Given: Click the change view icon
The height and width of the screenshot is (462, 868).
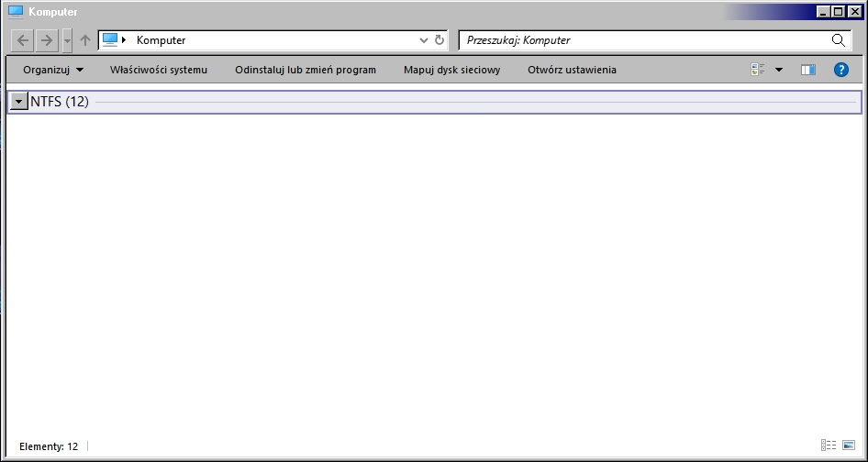Looking at the screenshot, I should pyautogui.click(x=758, y=70).
